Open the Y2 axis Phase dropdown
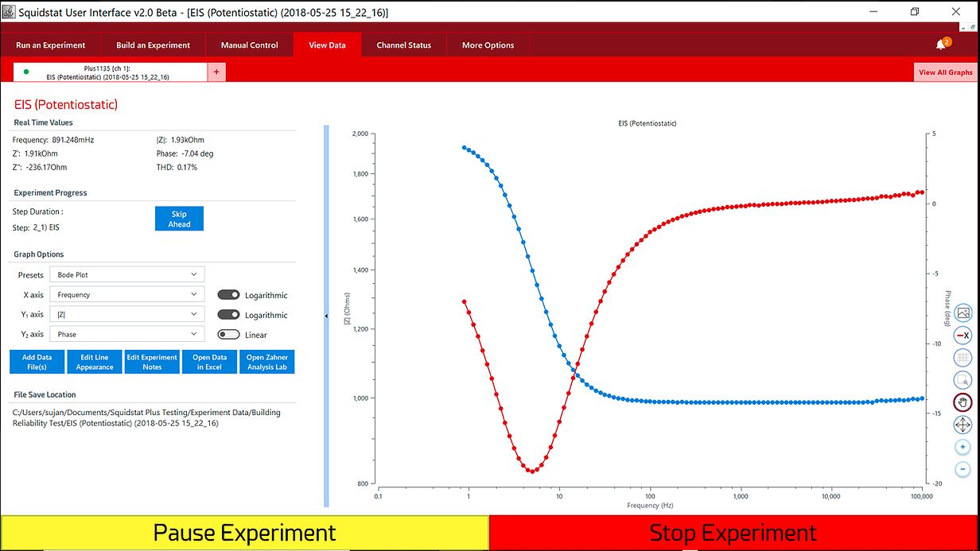Screen dimensions: 980x551 pyautogui.click(x=126, y=335)
